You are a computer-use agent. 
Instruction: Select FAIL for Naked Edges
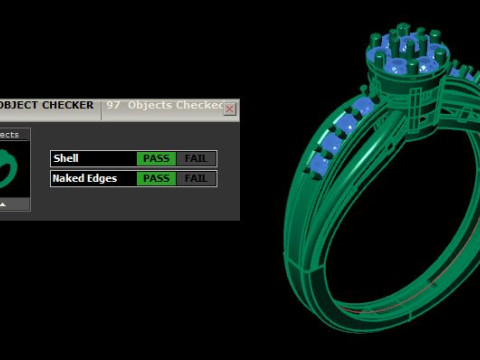[196, 179]
